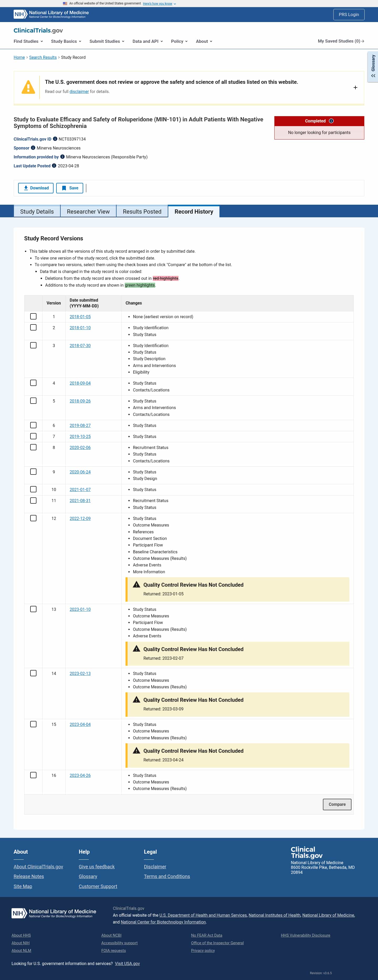Tick the checkbox for version 5
The image size is (378, 980).
point(33,401)
